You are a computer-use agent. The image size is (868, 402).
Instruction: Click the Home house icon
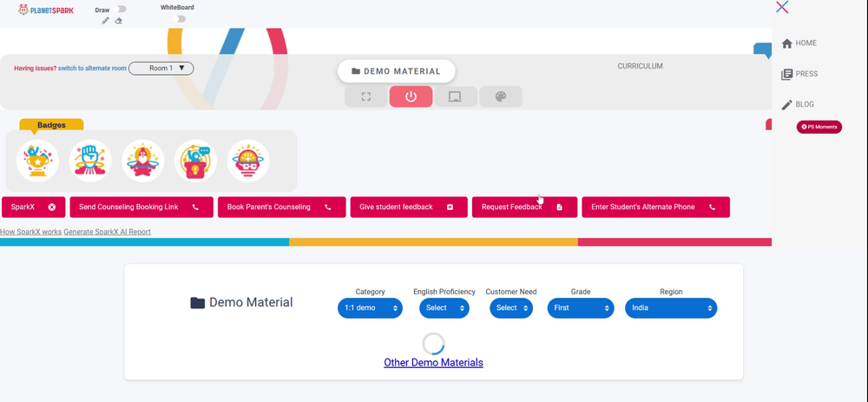click(786, 43)
